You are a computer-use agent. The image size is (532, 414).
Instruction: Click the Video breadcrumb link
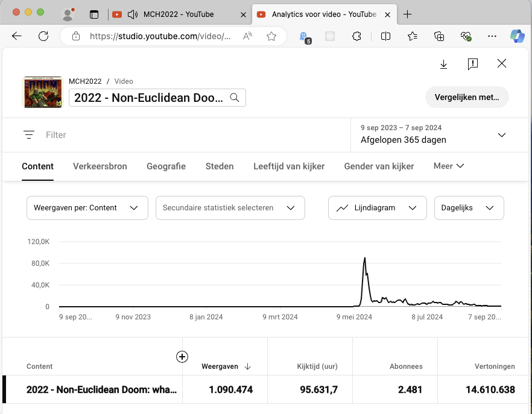124,81
